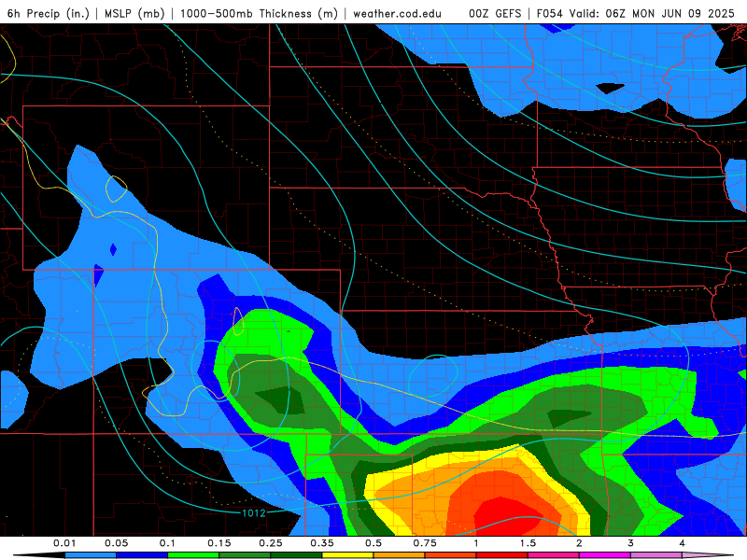The image size is (747, 560).
Task: Select the 'F054' forecast hour text
Action: 550,13
